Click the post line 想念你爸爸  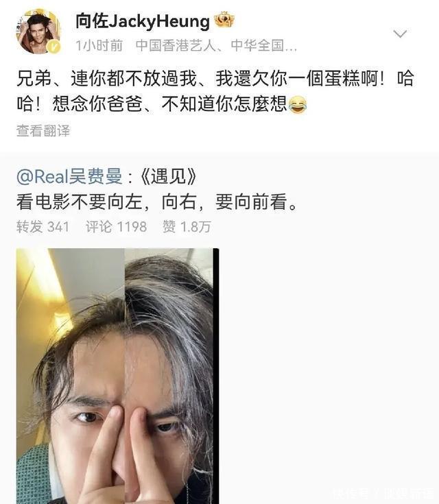point(162,104)
